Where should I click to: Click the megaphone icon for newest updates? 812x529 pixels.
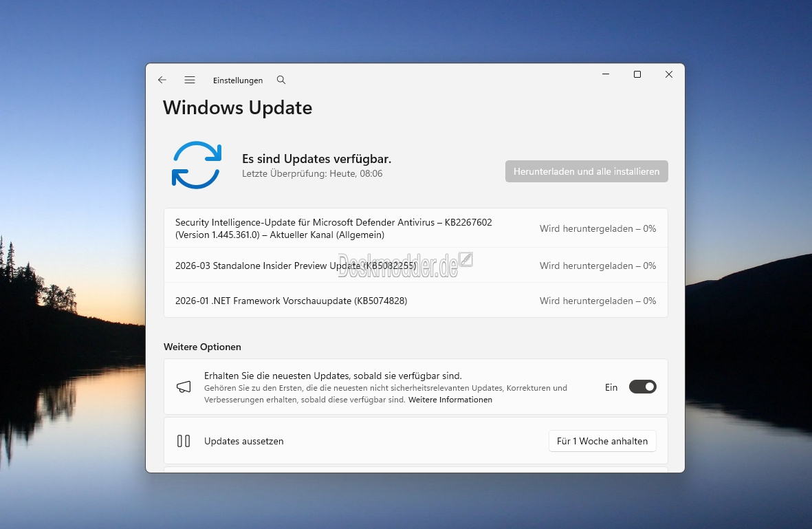pos(184,387)
